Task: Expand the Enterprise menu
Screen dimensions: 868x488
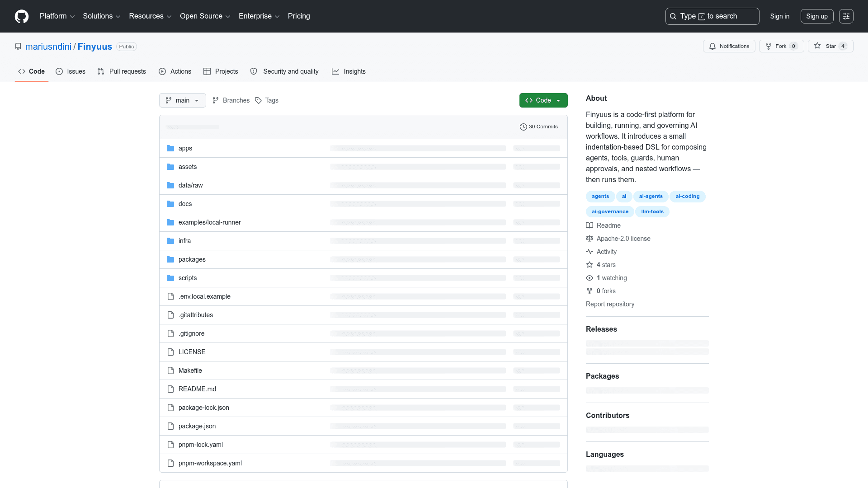Action: (x=259, y=16)
